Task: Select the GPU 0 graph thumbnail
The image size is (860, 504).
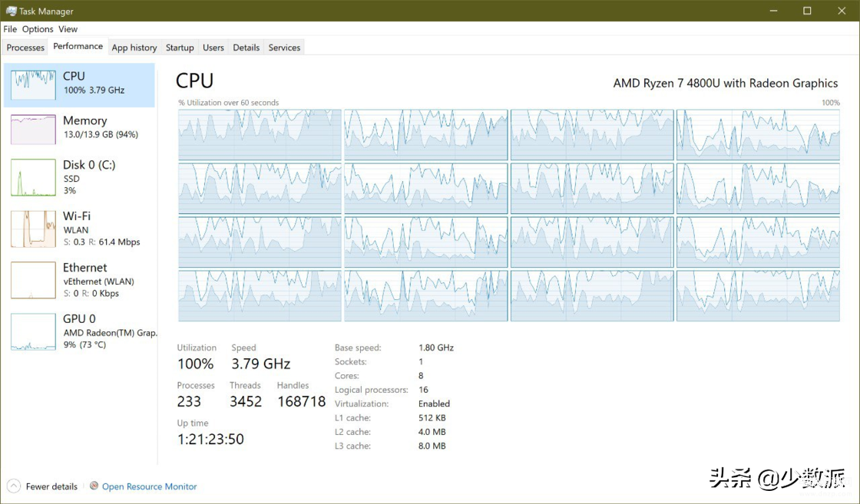Action: 33,331
